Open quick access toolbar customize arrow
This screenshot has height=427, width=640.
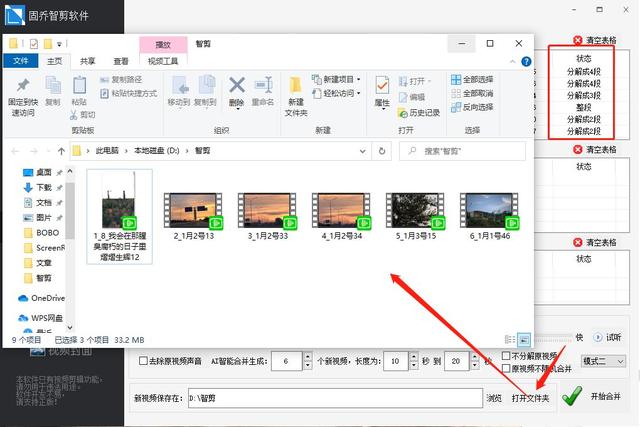tap(59, 44)
